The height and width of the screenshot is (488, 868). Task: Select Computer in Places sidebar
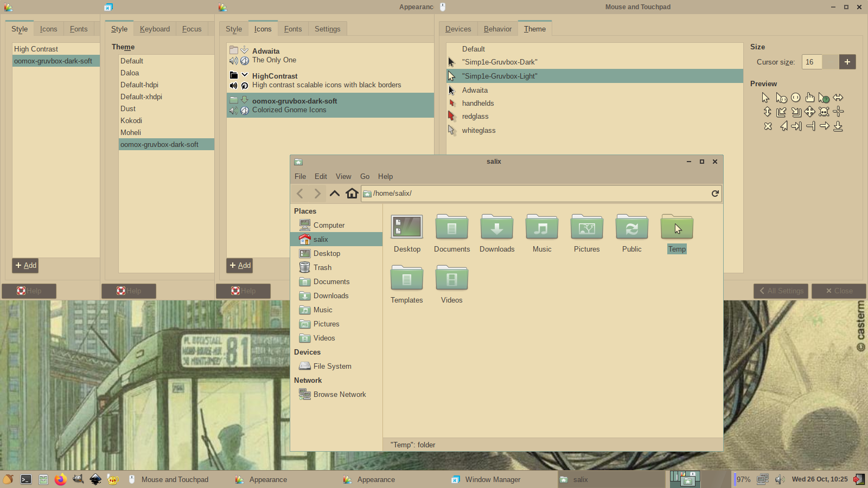336,225
